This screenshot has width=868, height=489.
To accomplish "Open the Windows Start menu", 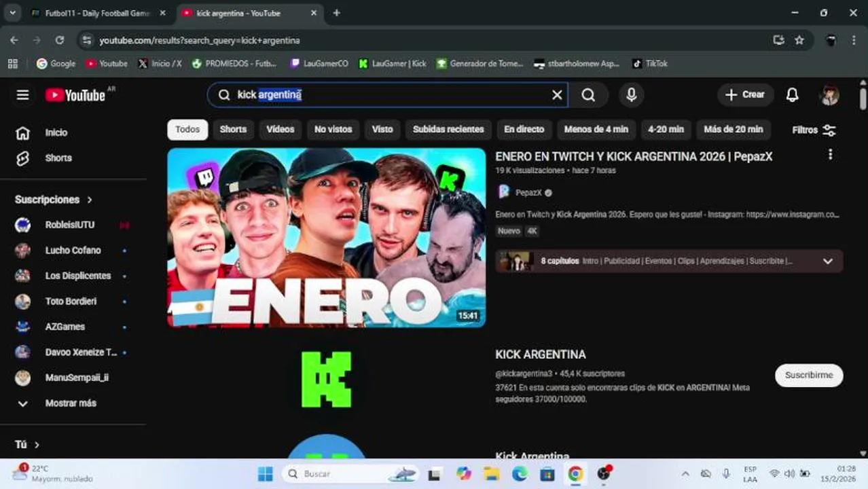I will pyautogui.click(x=266, y=473).
